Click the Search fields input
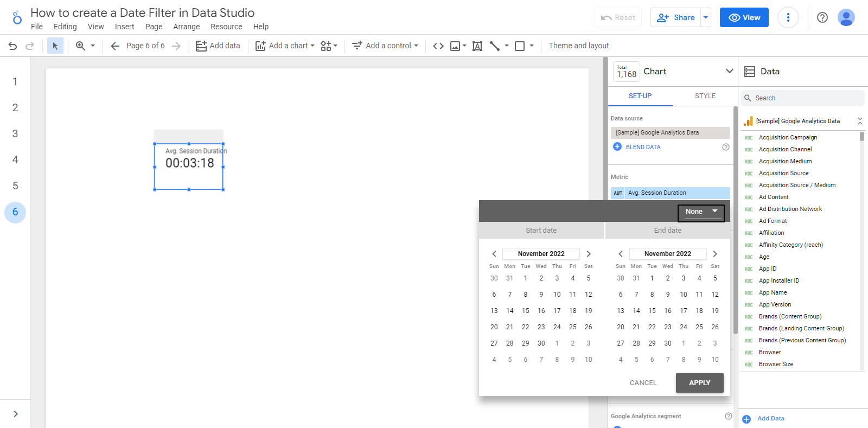 coord(802,98)
